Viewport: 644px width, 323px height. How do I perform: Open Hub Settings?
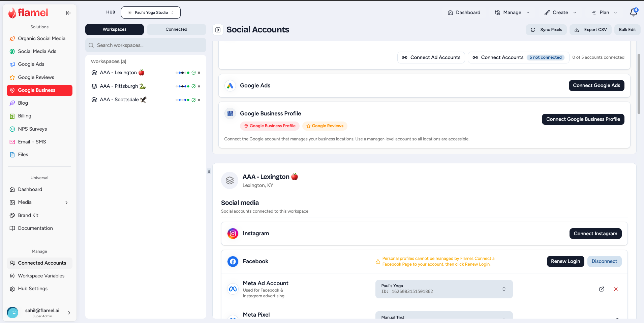click(x=39, y=289)
